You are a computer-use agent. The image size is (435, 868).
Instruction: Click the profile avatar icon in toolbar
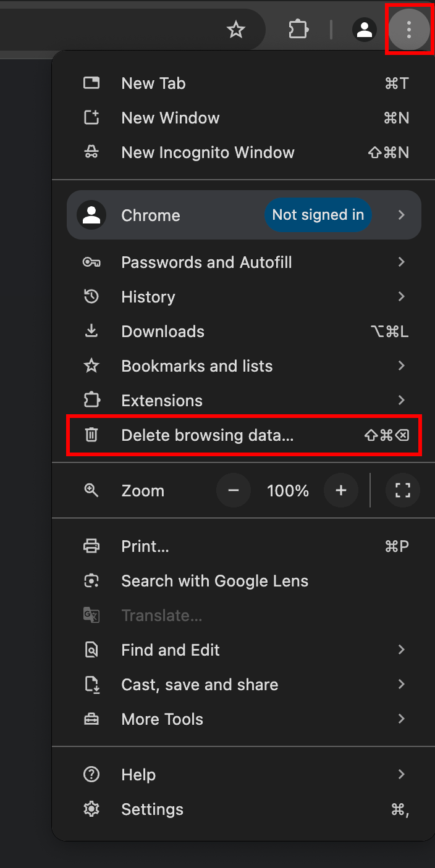click(365, 30)
